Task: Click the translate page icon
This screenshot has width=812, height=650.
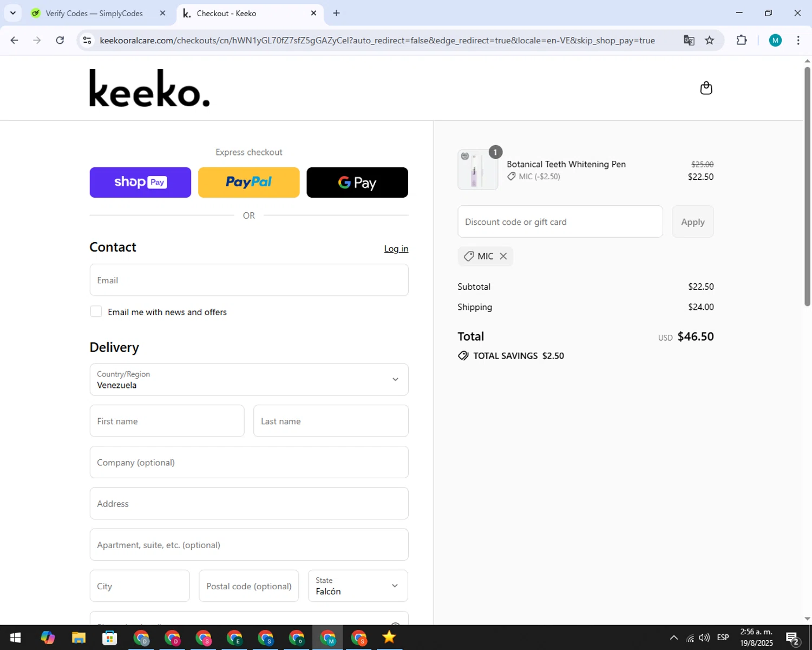Action: tap(689, 40)
